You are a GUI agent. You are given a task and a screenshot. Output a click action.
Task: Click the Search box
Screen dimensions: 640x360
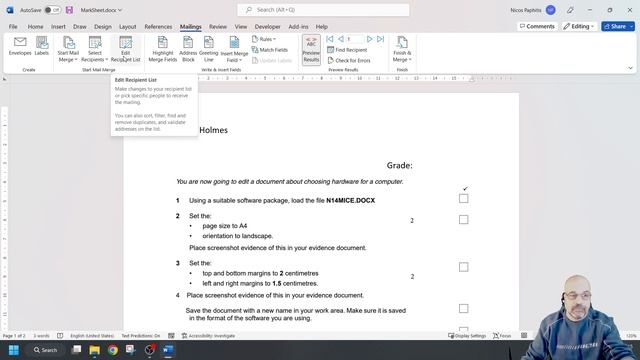pos(323,10)
